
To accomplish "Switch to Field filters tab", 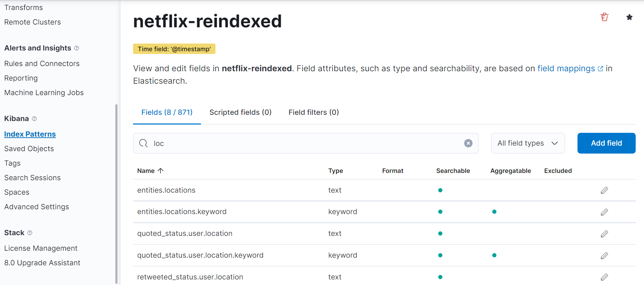I will point(314,112).
